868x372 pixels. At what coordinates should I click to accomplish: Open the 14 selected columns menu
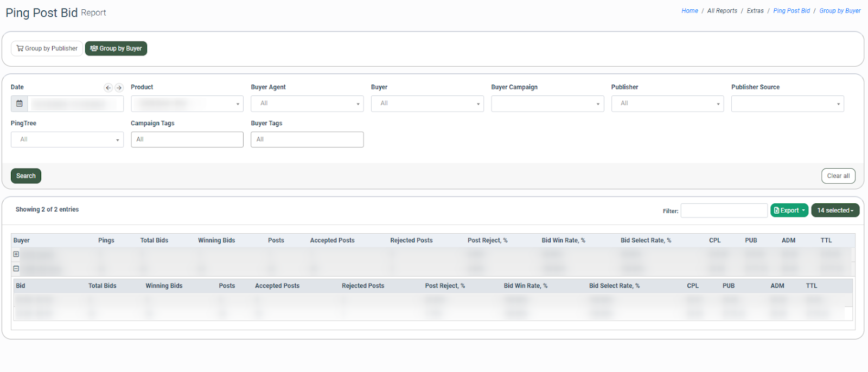tap(835, 210)
